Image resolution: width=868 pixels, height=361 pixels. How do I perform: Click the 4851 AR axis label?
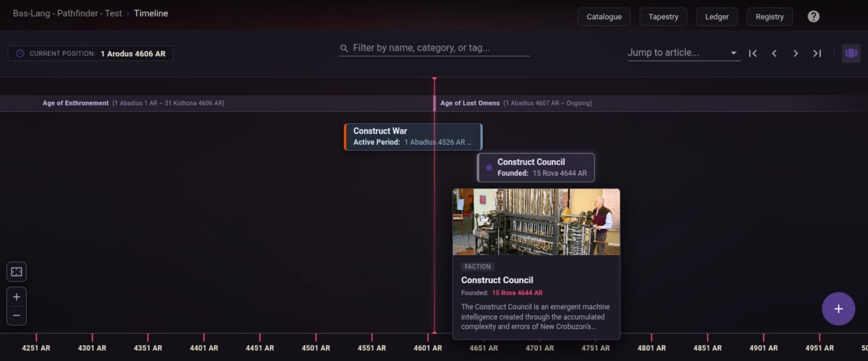[x=708, y=348]
